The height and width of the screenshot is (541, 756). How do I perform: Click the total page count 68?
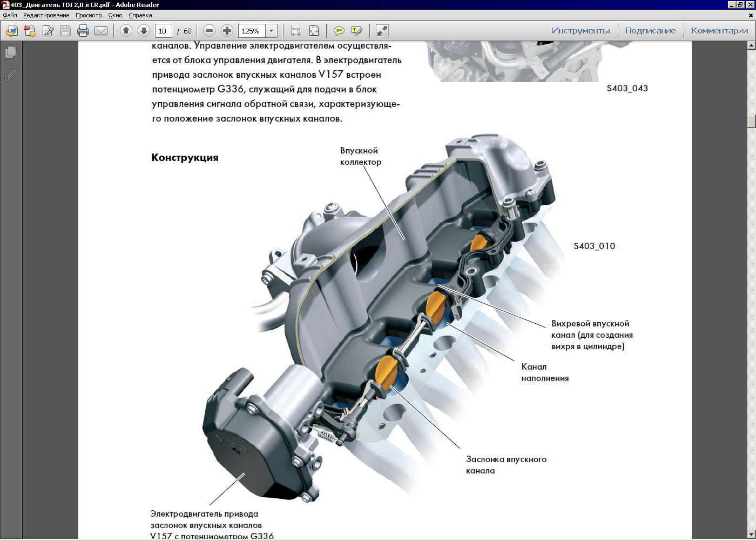point(187,31)
